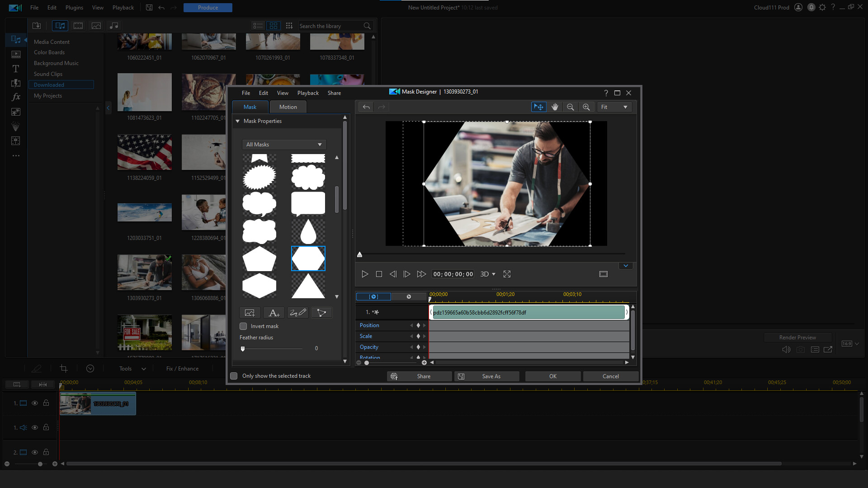Select the Effects (fx) room icon
This screenshot has width=868, height=488.
(x=15, y=97)
